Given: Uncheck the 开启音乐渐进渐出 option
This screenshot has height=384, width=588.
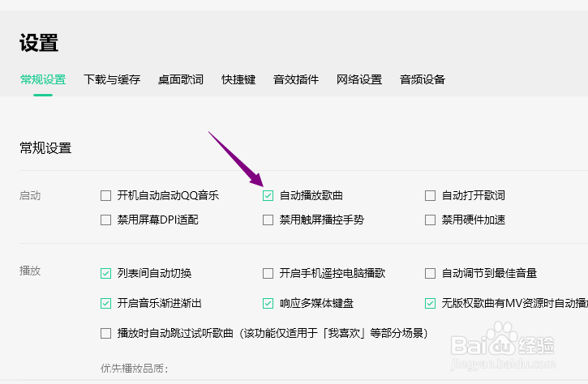Looking at the screenshot, I should [105, 303].
